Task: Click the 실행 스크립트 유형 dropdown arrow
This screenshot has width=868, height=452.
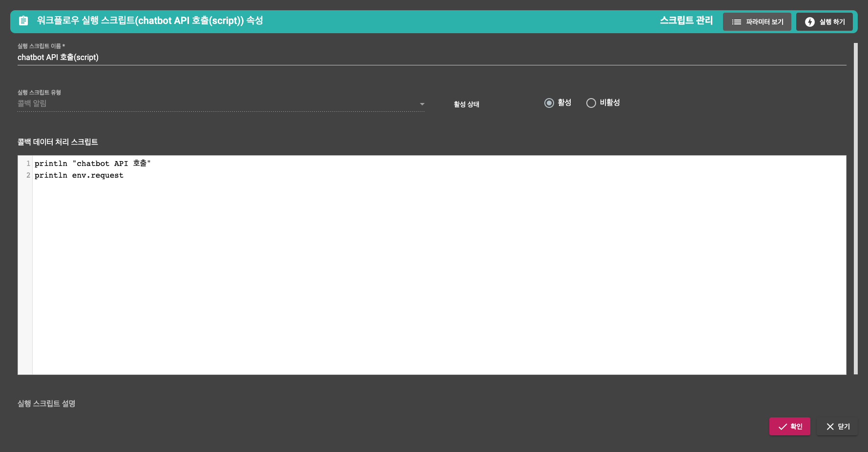Action: point(422,104)
